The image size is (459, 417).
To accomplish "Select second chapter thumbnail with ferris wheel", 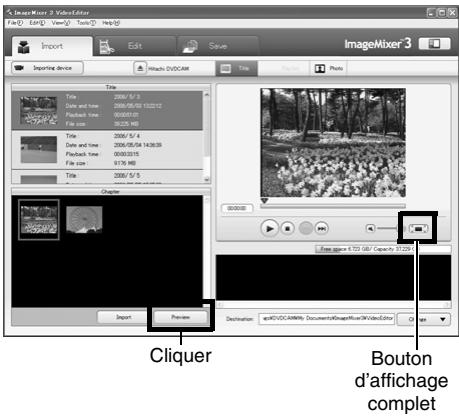I will coord(84,219).
